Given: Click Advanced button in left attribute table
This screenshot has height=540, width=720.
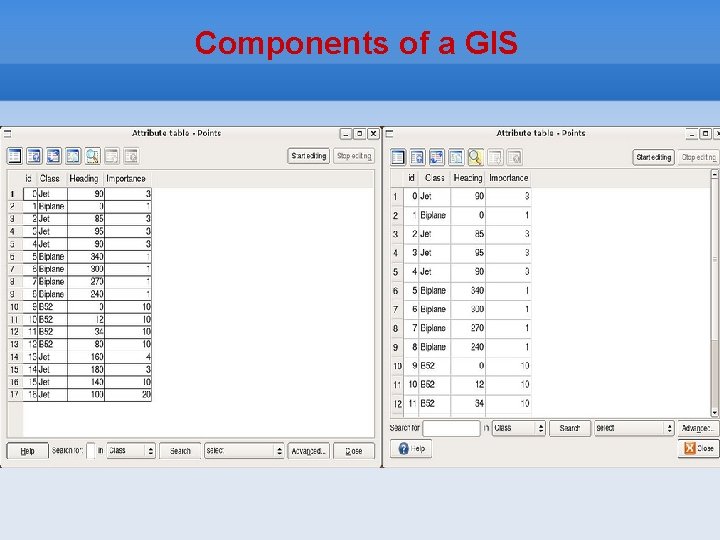Looking at the screenshot, I should 309,451.
